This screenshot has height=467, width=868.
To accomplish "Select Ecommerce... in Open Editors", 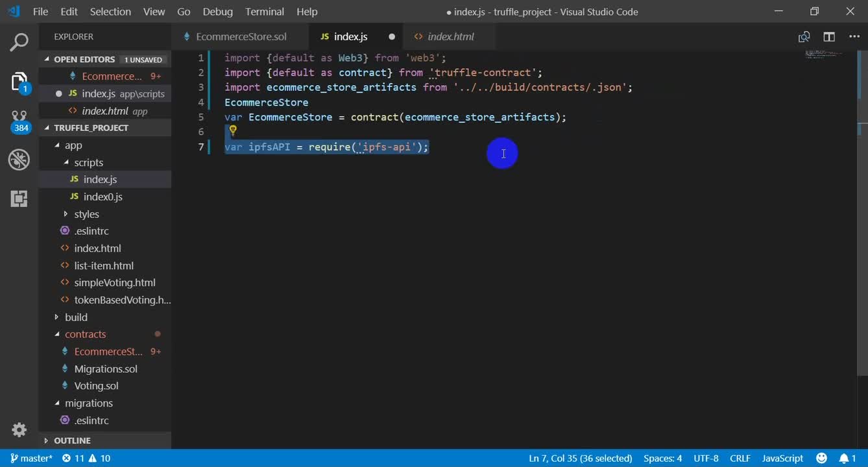I will [x=105, y=77].
